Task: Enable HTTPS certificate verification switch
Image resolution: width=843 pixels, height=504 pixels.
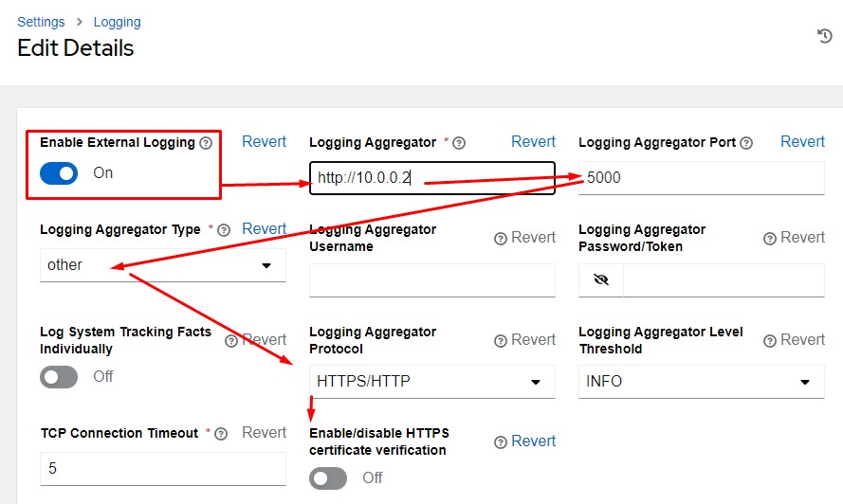Action: (328, 478)
